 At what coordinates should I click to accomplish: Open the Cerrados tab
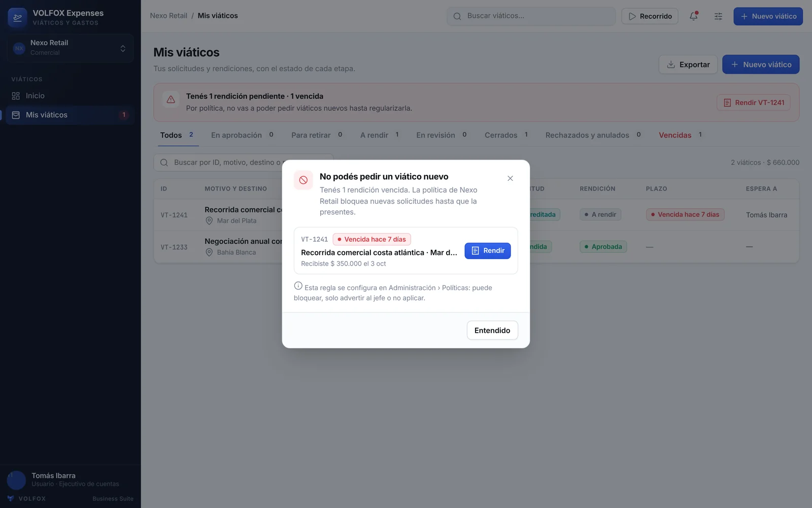click(506, 135)
